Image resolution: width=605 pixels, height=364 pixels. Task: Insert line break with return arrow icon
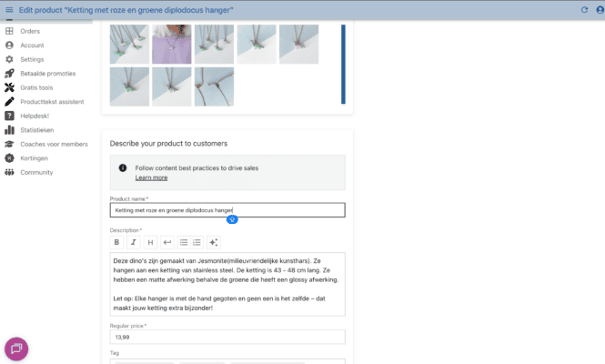click(166, 242)
